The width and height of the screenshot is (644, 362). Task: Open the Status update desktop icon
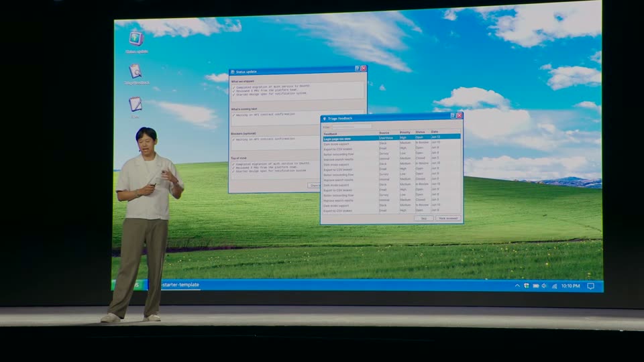point(136,39)
